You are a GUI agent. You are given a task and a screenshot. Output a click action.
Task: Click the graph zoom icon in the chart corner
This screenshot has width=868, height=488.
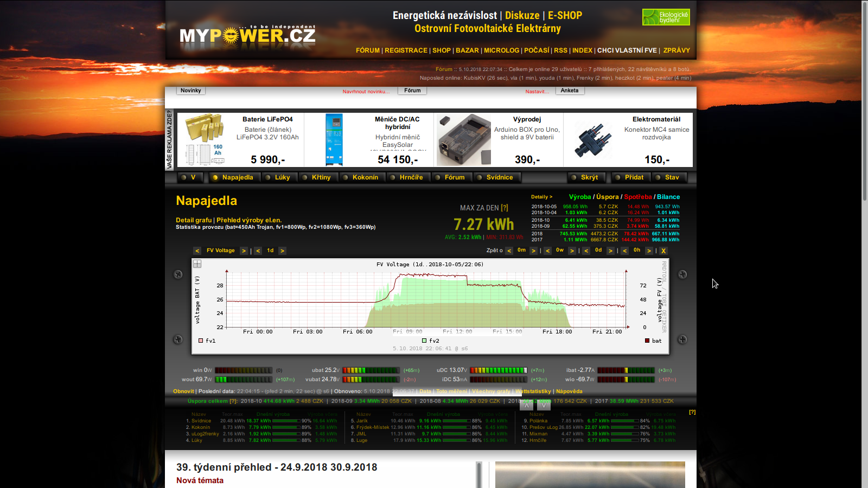pos(197,264)
